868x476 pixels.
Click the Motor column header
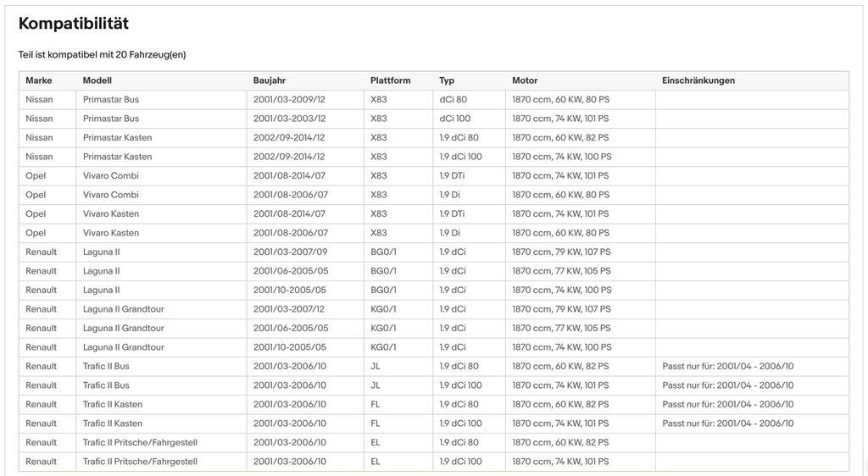coord(525,80)
